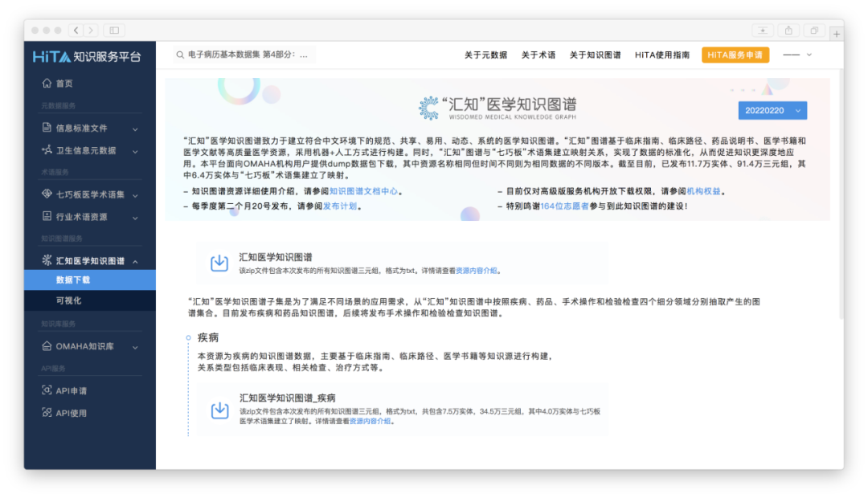868x498 pixels.
Task: Open 关于术语 in top navigation
Action: pos(538,55)
